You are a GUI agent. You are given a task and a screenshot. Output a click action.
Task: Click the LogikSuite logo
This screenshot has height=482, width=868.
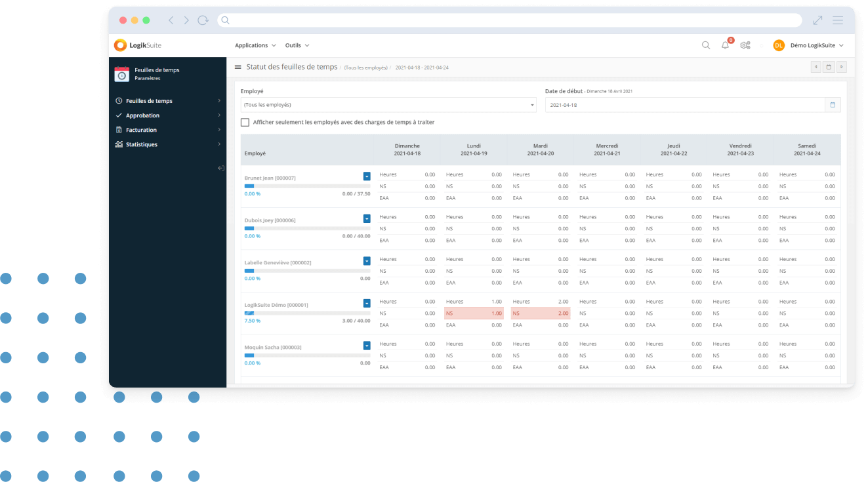pyautogui.click(x=137, y=45)
